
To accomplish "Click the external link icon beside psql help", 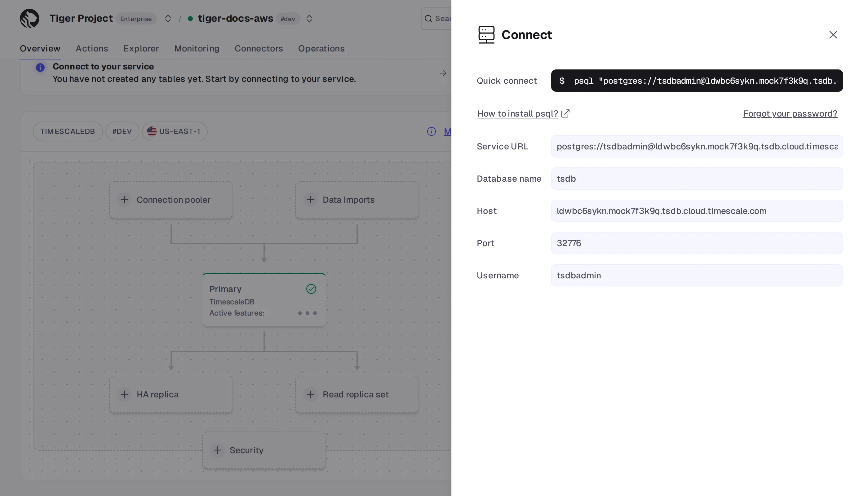I will [x=565, y=113].
